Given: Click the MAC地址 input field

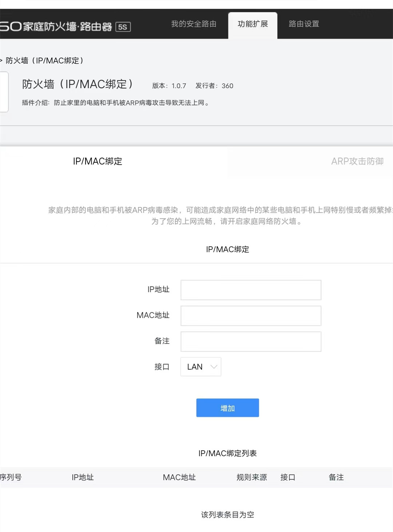Looking at the screenshot, I should [250, 316].
